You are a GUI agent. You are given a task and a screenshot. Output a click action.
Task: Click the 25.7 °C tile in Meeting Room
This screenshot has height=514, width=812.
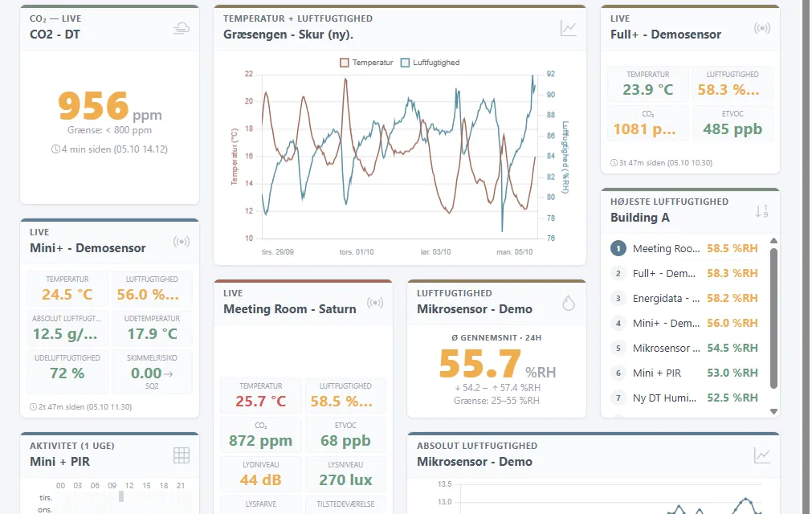point(260,395)
